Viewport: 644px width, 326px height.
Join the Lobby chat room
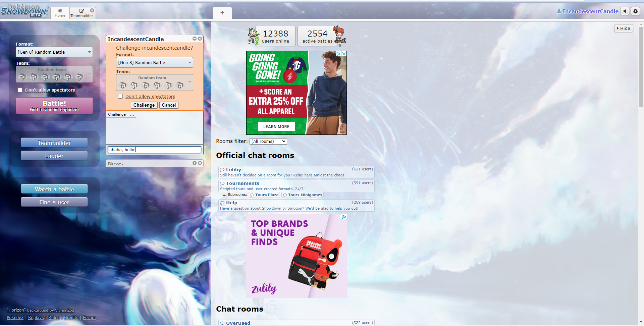[x=296, y=172]
